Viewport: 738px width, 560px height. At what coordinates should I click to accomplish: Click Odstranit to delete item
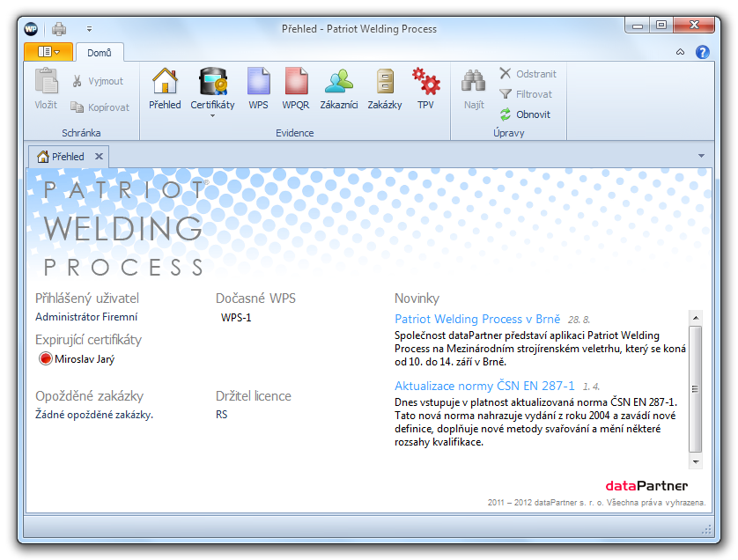click(x=528, y=74)
